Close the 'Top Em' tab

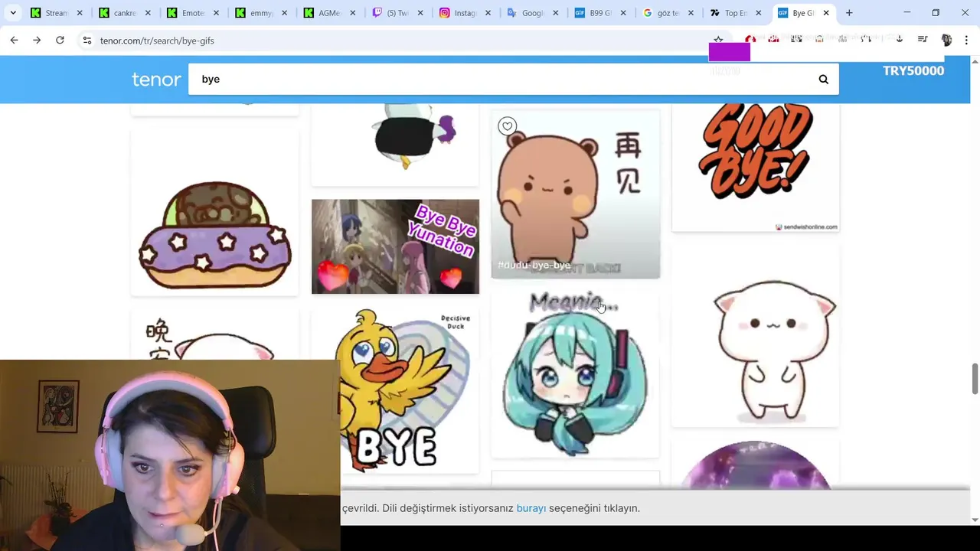point(759,13)
